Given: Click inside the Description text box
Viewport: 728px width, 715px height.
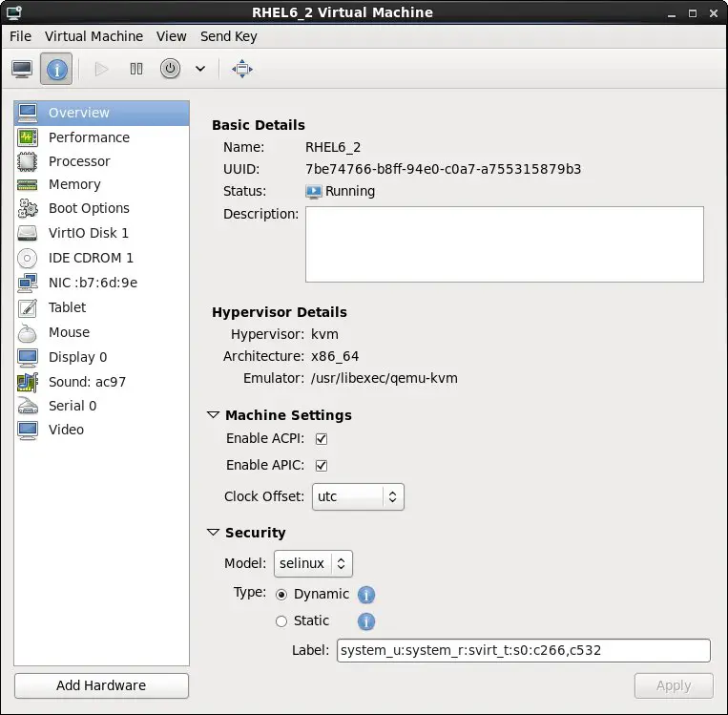Looking at the screenshot, I should coord(504,244).
